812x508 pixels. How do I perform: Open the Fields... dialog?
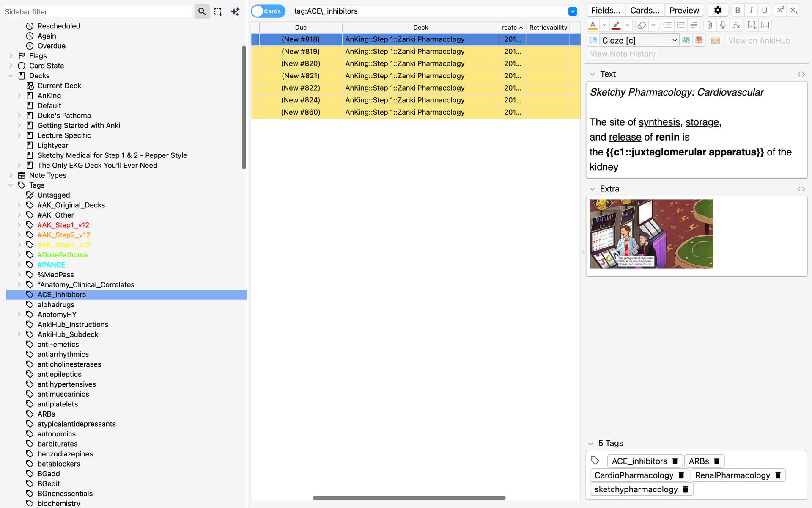[605, 10]
